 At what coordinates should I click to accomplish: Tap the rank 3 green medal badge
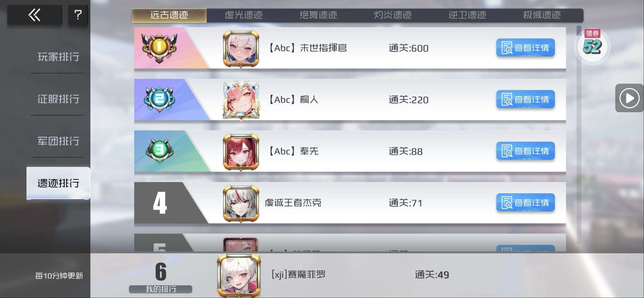coord(159,150)
